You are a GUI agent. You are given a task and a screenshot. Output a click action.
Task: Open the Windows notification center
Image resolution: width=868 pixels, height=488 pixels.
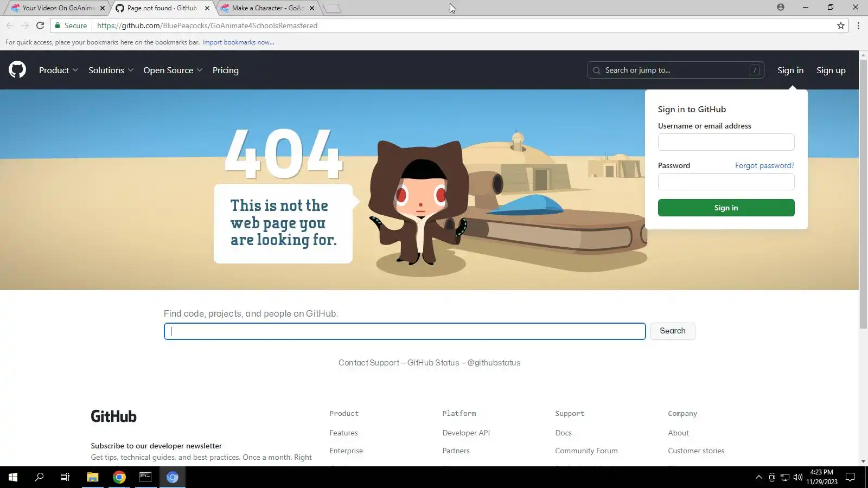point(850,477)
